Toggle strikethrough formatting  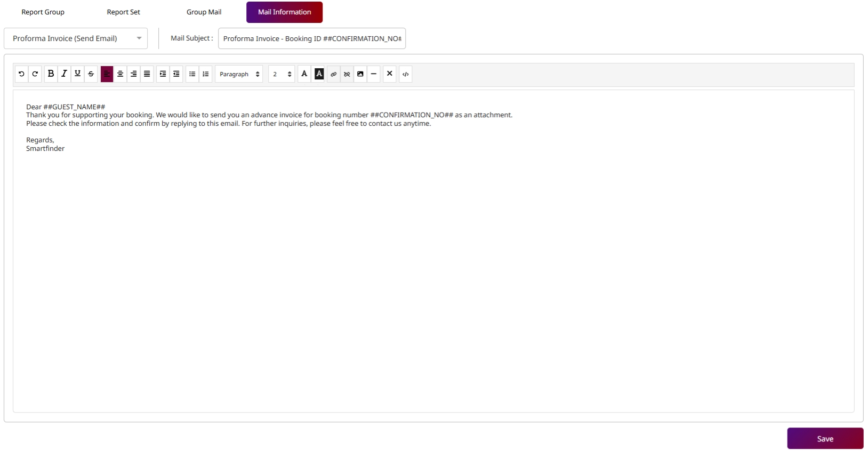click(91, 74)
